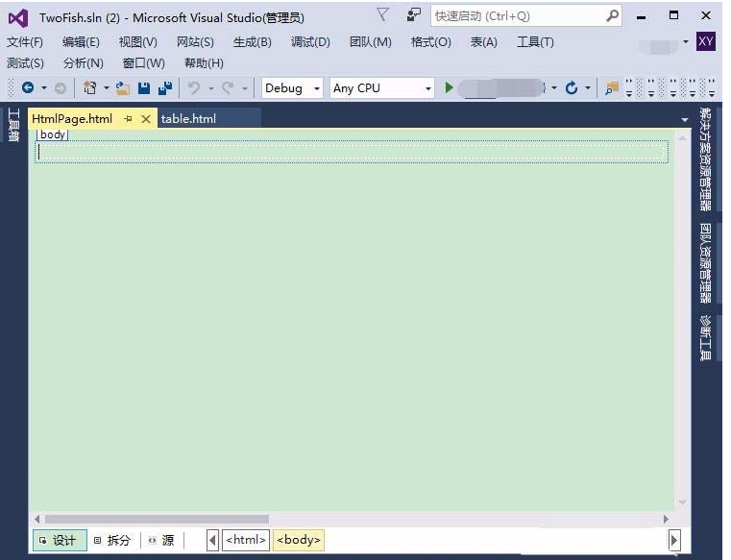Switch to Design (设计) view
731x560 pixels.
click(58, 540)
